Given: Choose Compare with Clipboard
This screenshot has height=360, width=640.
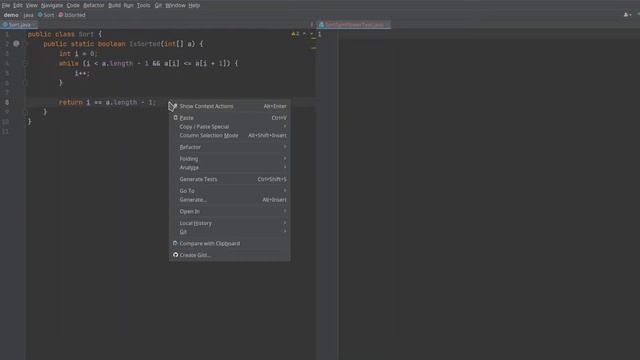Looking at the screenshot, I should pos(230,244).
